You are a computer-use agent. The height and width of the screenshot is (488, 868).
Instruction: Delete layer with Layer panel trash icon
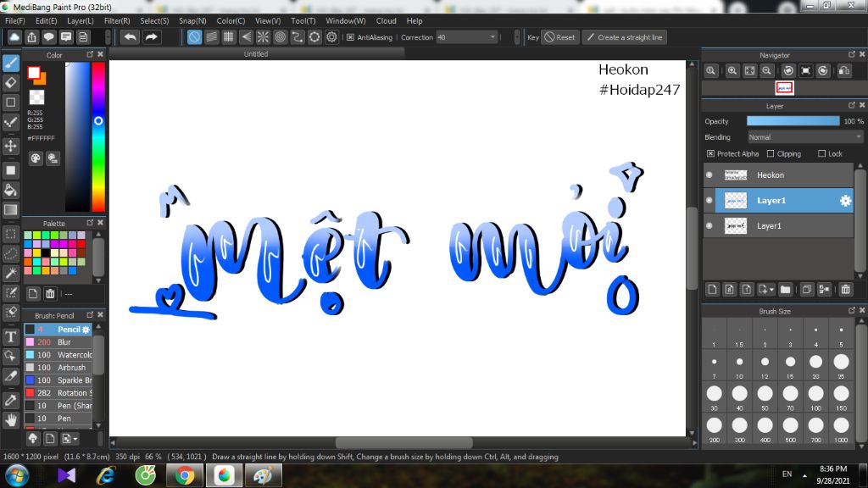pos(845,290)
